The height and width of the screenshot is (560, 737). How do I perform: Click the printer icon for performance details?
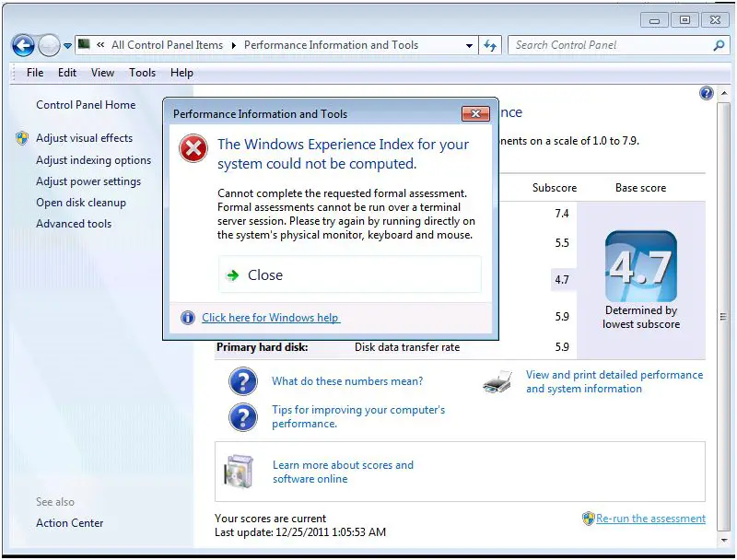(497, 382)
